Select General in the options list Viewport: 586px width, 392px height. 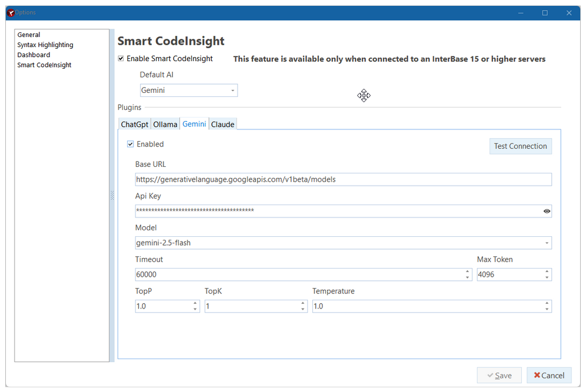pos(29,35)
